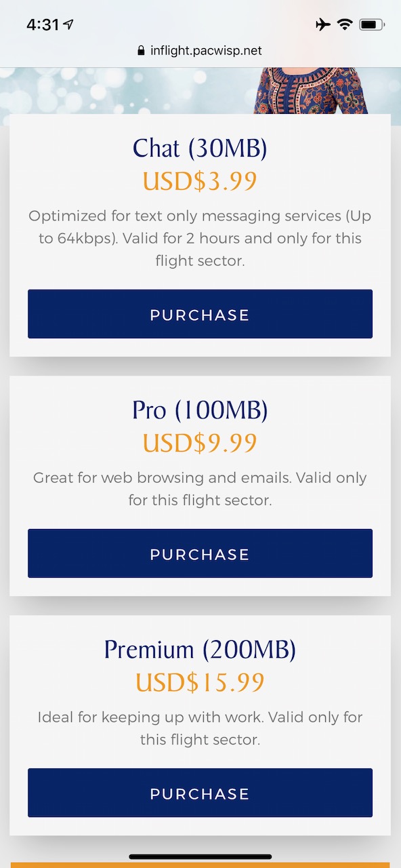Tap the 4:31 clock in status bar
Viewport: 401px width, 868px height.
click(43, 25)
